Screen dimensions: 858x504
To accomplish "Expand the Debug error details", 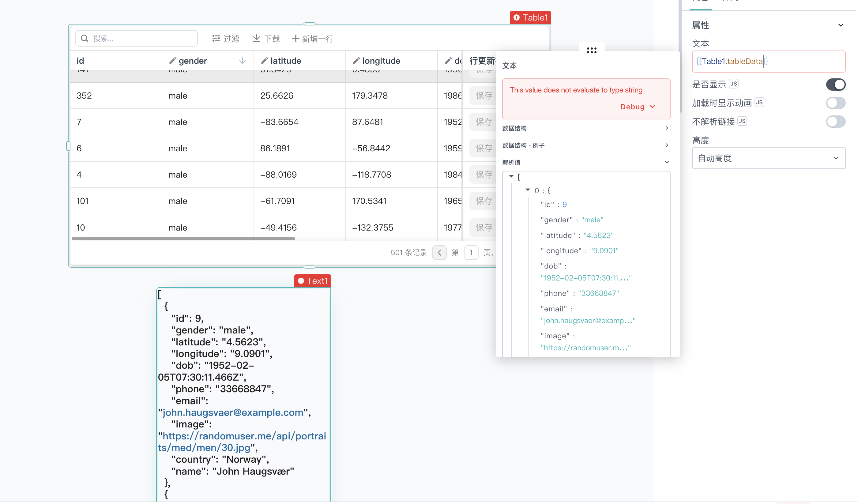I will [638, 107].
